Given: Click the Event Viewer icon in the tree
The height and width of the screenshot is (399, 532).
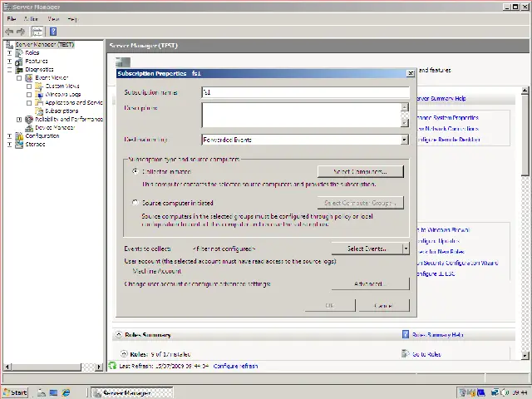Looking at the screenshot, I should click(x=29, y=77).
